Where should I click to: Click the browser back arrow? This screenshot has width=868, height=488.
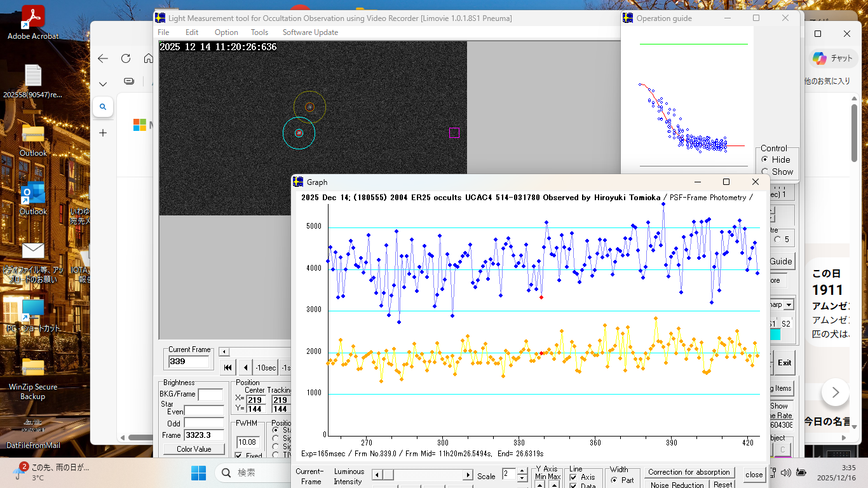103,58
